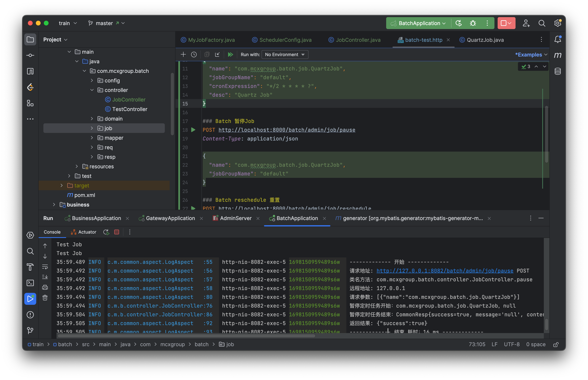Run the pause Job request from the gutter
The height and width of the screenshot is (380, 588).
[193, 130]
